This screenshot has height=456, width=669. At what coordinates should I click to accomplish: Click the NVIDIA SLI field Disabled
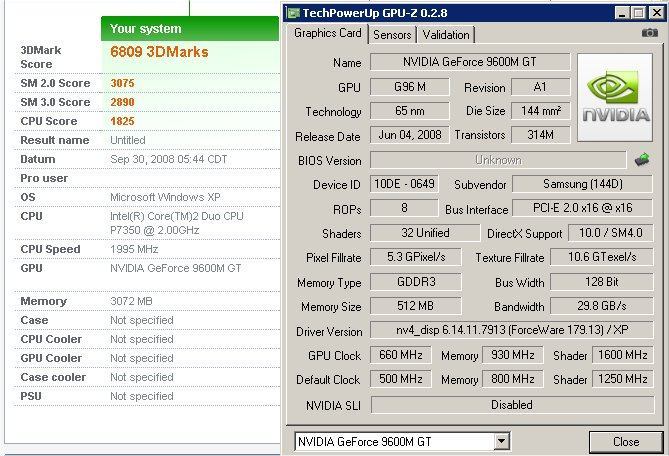(512, 404)
